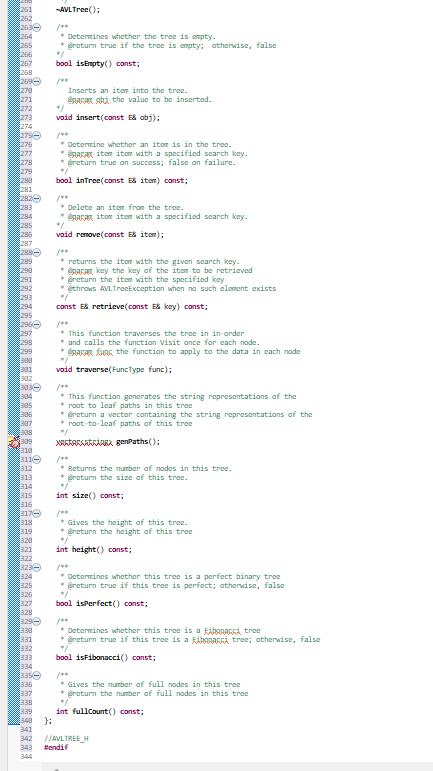Collapse the retrieve comment block fold
The height and width of the screenshot is (771, 433).
37,253
